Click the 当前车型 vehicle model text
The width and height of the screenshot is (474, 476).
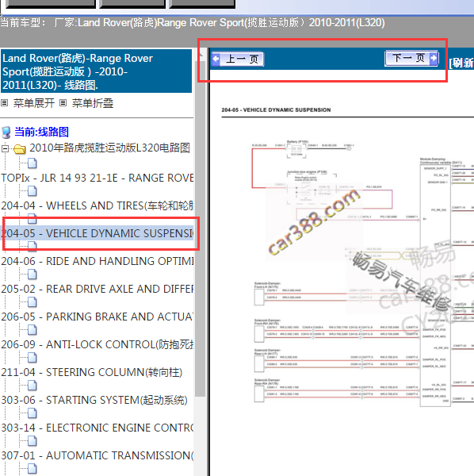click(x=193, y=23)
